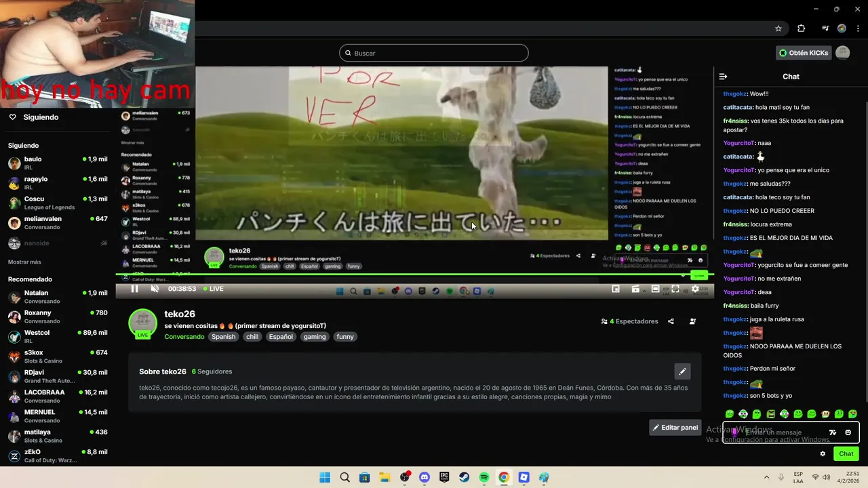Toggle theater mode on the video player

pyautogui.click(x=656, y=289)
